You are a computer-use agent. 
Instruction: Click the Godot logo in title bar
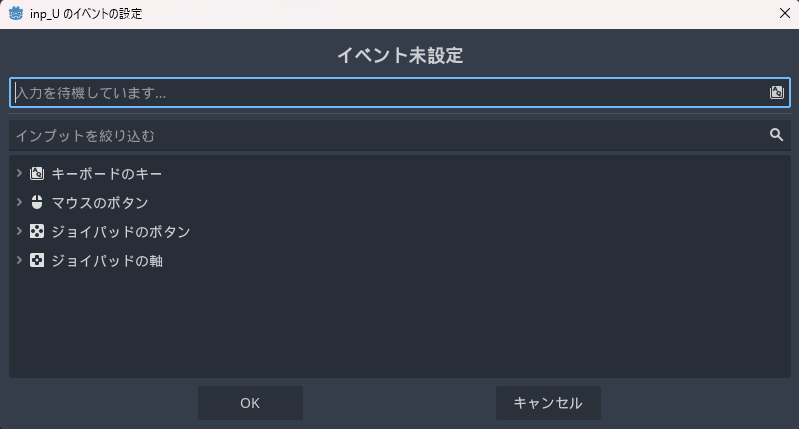[x=16, y=13]
